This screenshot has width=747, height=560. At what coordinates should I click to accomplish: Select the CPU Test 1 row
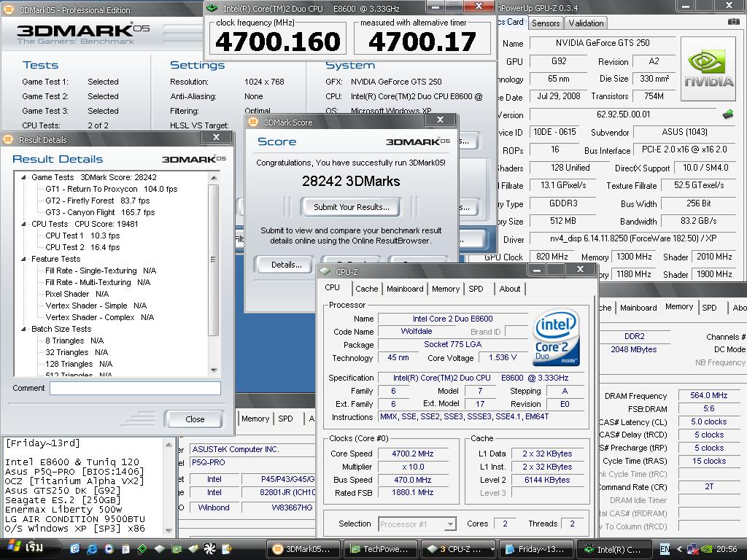(82, 236)
